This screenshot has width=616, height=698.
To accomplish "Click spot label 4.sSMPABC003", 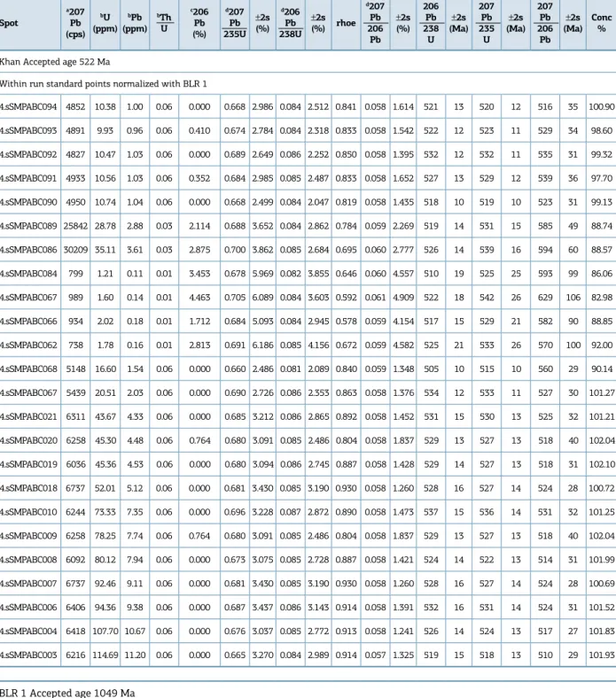I will click(x=28, y=655).
